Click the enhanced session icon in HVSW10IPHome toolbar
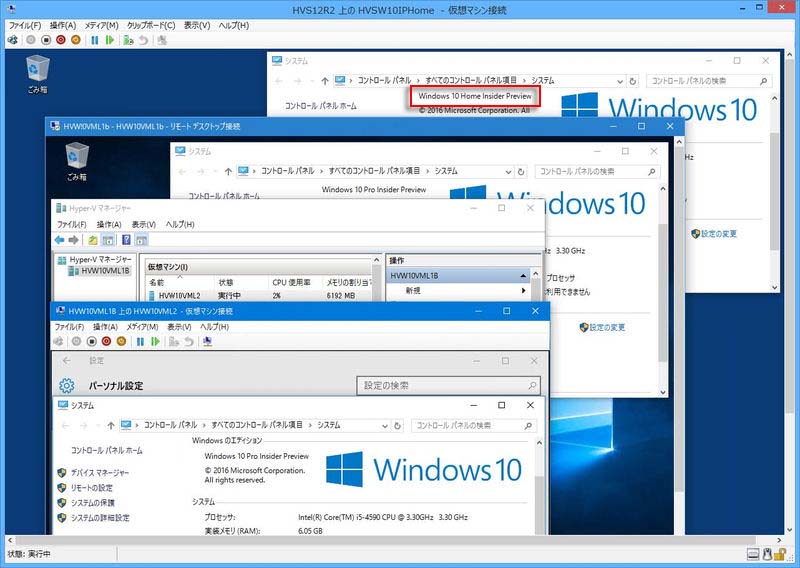 (x=162, y=40)
